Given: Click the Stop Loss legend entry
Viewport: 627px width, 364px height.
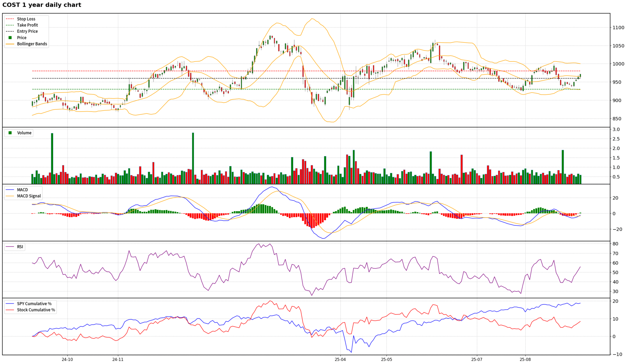Looking at the screenshot, I should tap(26, 19).
